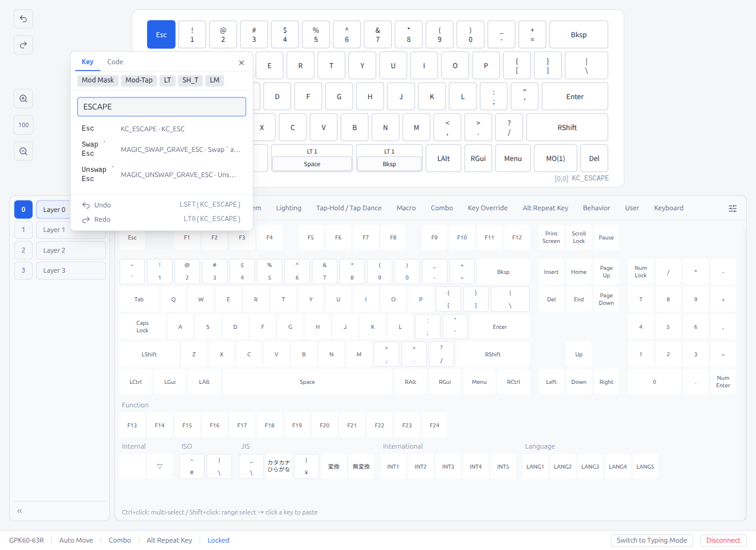
Task: Zoom out with the magnifier minus icon
Action: click(23, 151)
